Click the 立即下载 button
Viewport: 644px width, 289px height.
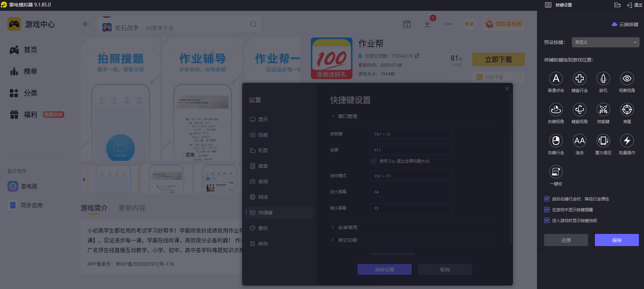point(498,59)
